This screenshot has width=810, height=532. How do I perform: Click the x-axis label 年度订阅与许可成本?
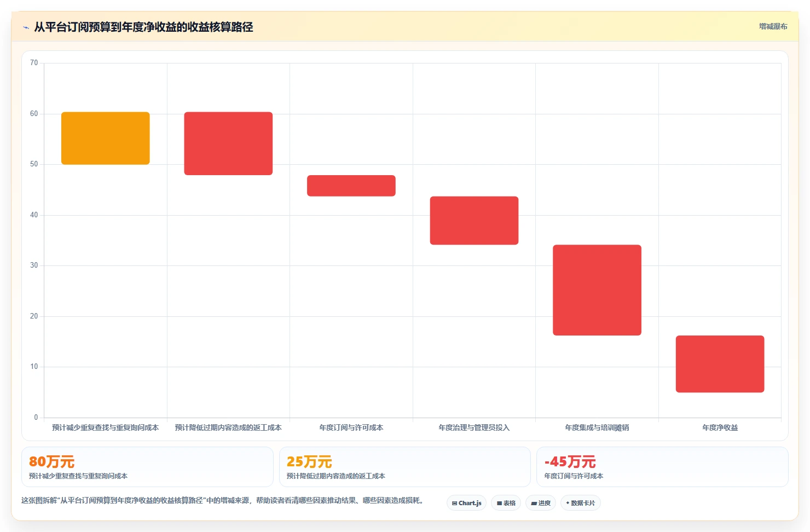pyautogui.click(x=351, y=427)
